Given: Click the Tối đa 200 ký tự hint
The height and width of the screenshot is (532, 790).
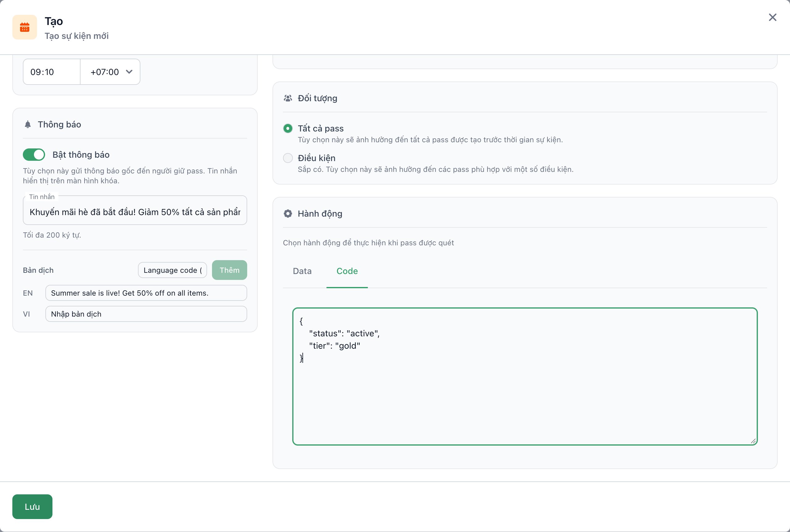Looking at the screenshot, I should (52, 235).
